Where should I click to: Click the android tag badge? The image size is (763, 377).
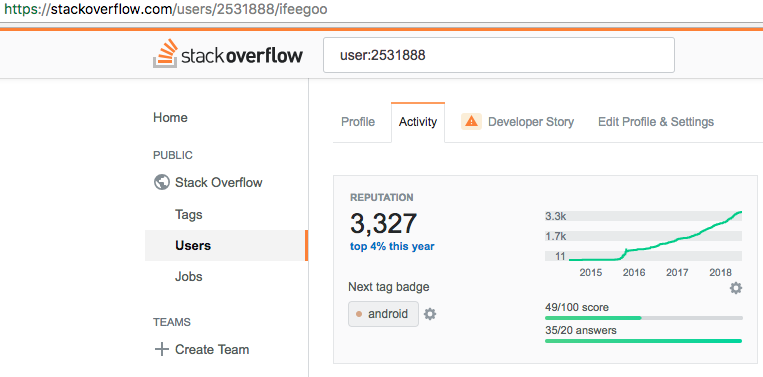click(383, 314)
